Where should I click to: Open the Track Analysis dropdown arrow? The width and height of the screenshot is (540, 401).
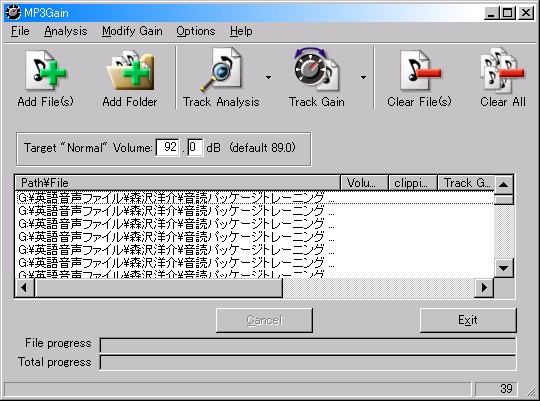268,78
